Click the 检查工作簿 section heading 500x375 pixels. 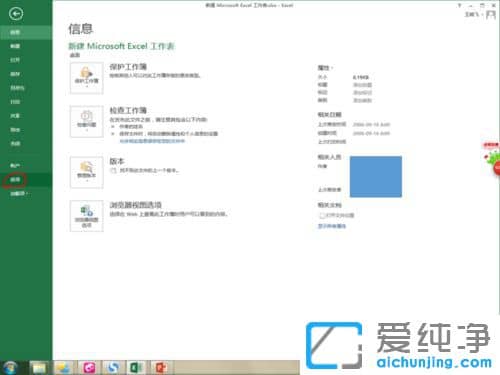pos(128,110)
